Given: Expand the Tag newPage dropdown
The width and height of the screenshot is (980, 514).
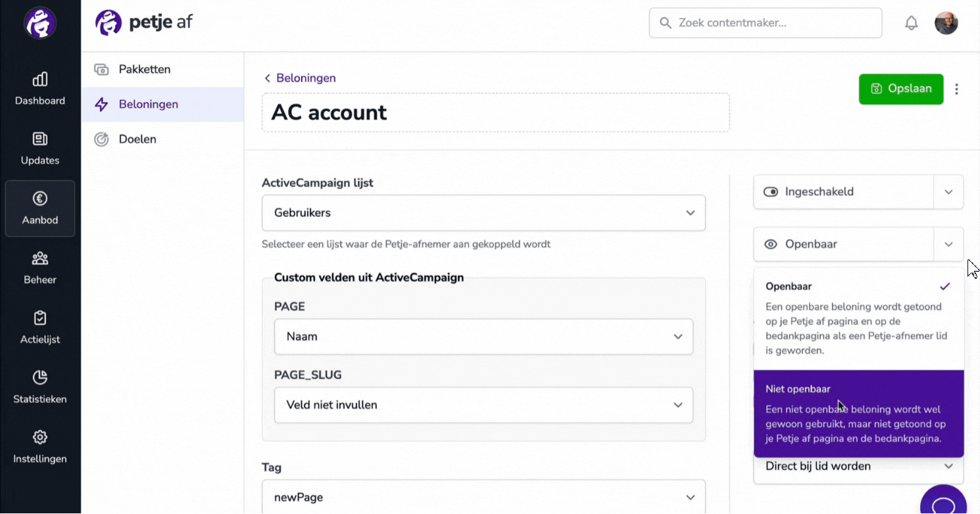Looking at the screenshot, I should click(483, 497).
